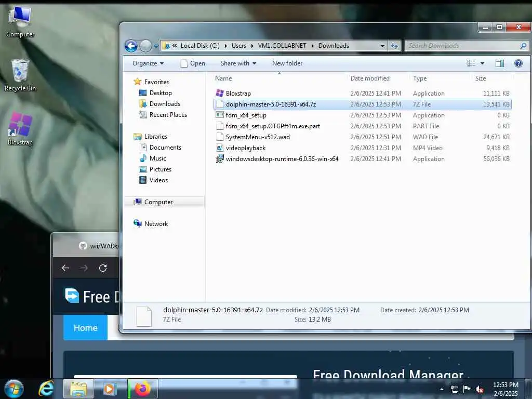Viewport: 532px width, 399px height.
Task: Open the recent locations dropdown arrow
Action: [x=156, y=46]
